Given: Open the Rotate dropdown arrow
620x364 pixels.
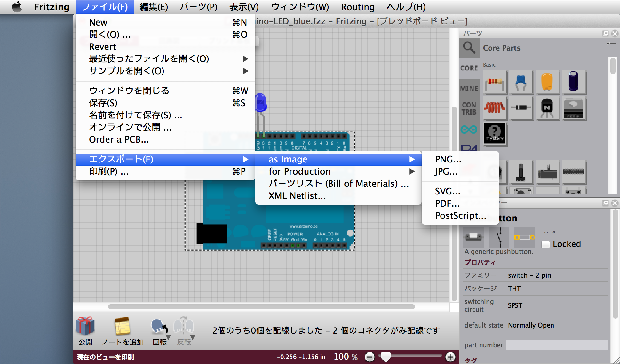Looking at the screenshot, I should tap(168, 337).
